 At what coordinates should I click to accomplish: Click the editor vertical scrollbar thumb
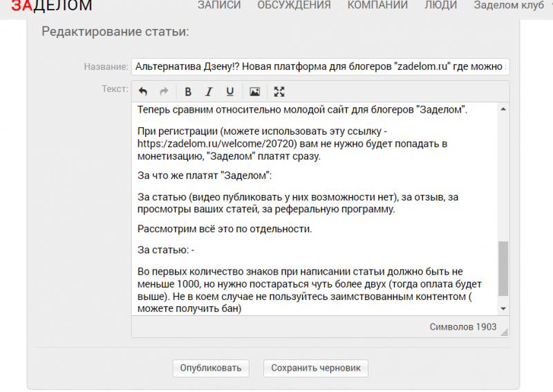click(x=503, y=268)
